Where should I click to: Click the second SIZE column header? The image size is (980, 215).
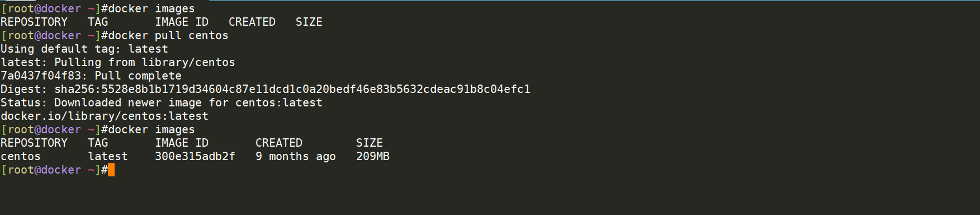click(x=370, y=143)
